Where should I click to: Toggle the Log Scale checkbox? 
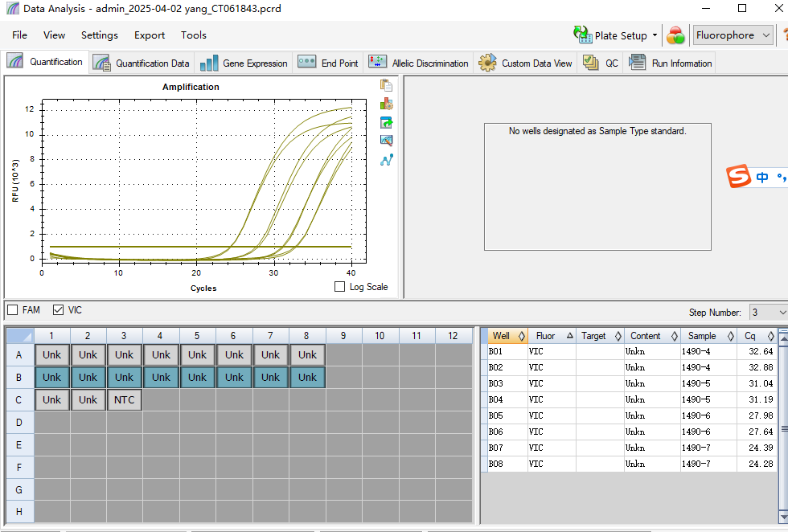(339, 286)
